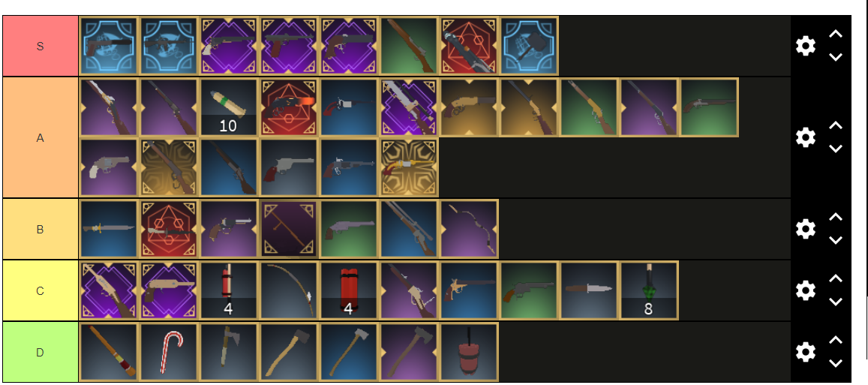Move D tier row up with chevron

click(835, 340)
